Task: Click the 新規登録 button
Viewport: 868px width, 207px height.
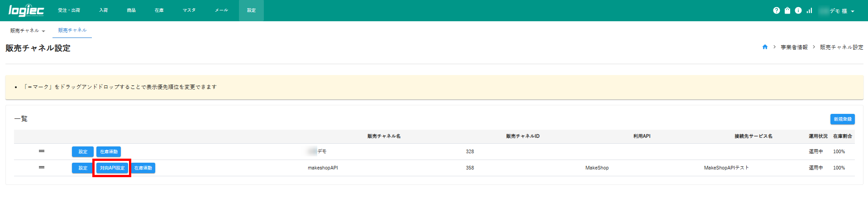Action: [842, 119]
